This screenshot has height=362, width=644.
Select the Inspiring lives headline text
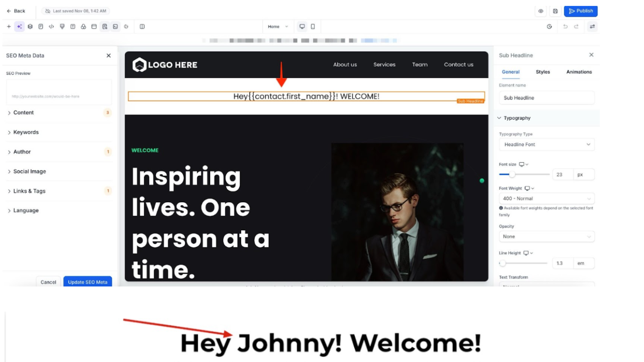(x=201, y=223)
